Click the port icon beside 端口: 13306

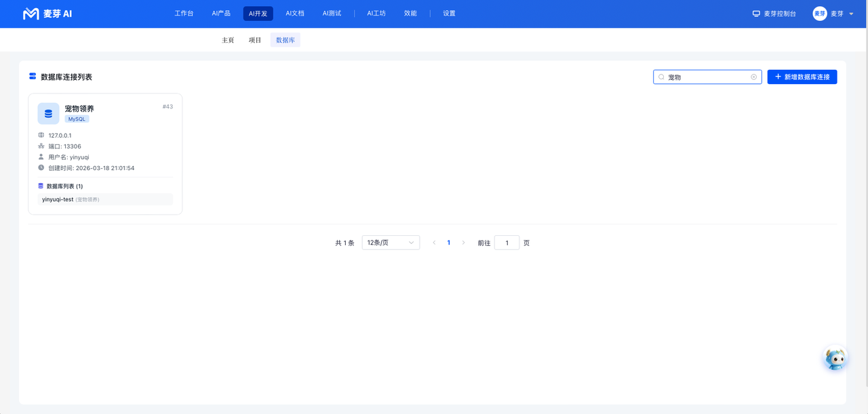[41, 146]
